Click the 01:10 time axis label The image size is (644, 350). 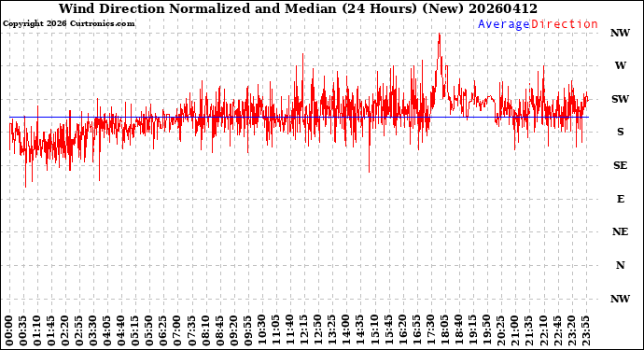coord(37,330)
